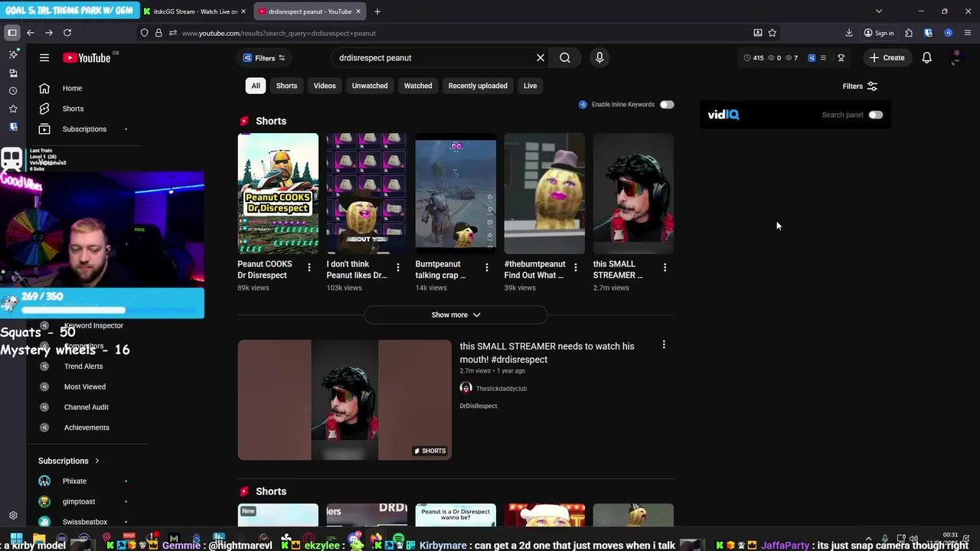Open sidebar settings gear icon

pos(13,516)
